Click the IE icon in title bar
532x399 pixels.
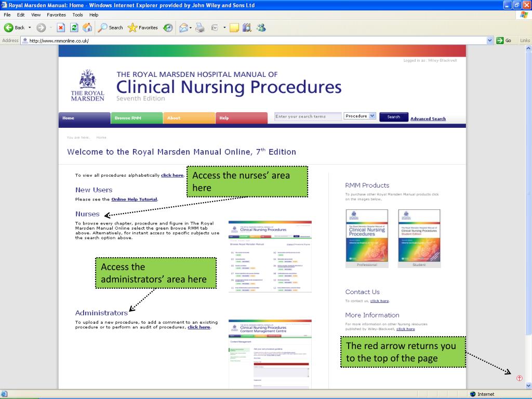[x=4, y=5]
